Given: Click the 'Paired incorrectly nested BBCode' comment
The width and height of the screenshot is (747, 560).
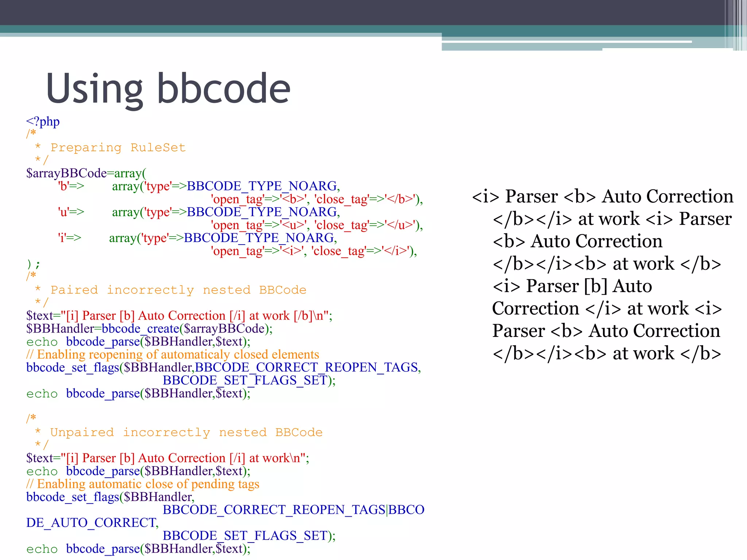Looking at the screenshot, I should coord(178,290).
